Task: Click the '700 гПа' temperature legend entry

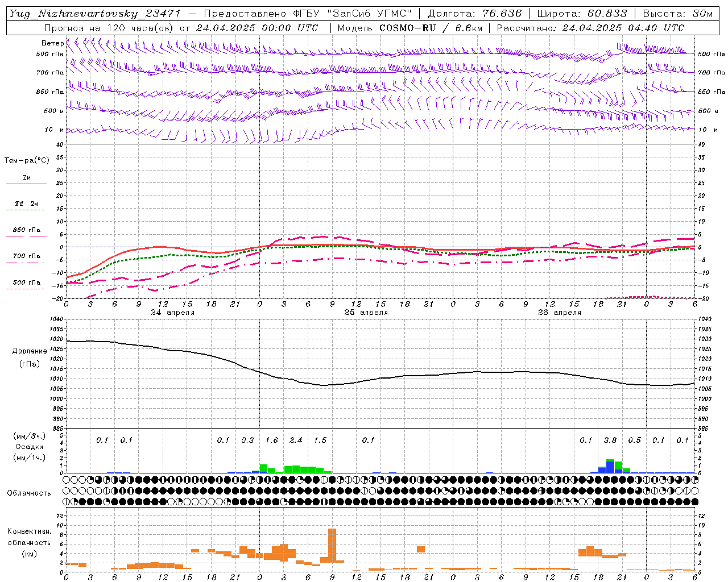Action: (x=27, y=256)
